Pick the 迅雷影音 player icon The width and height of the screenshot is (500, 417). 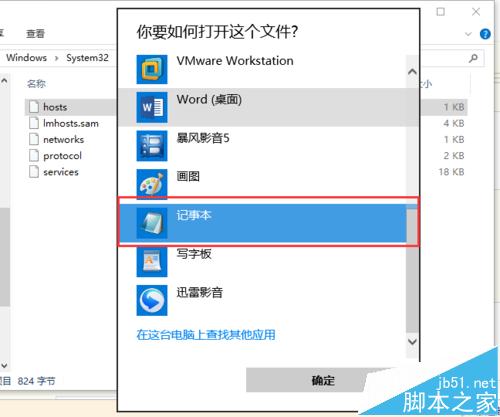pos(152,300)
